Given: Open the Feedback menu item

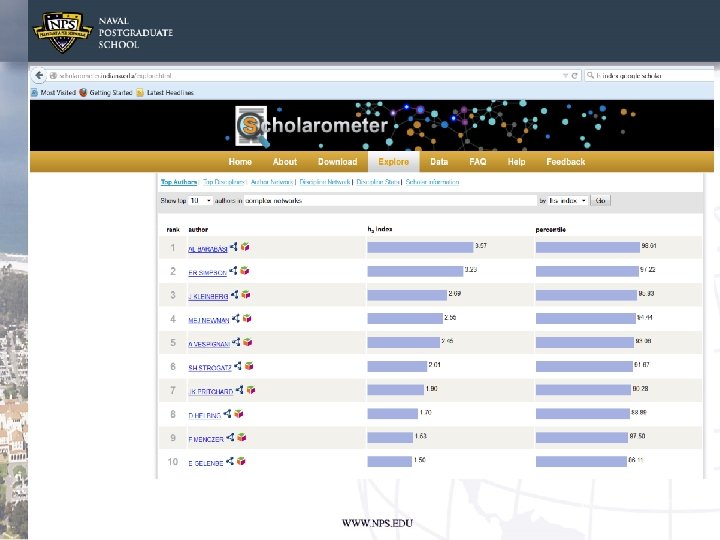Looking at the screenshot, I should pyautogui.click(x=566, y=162).
